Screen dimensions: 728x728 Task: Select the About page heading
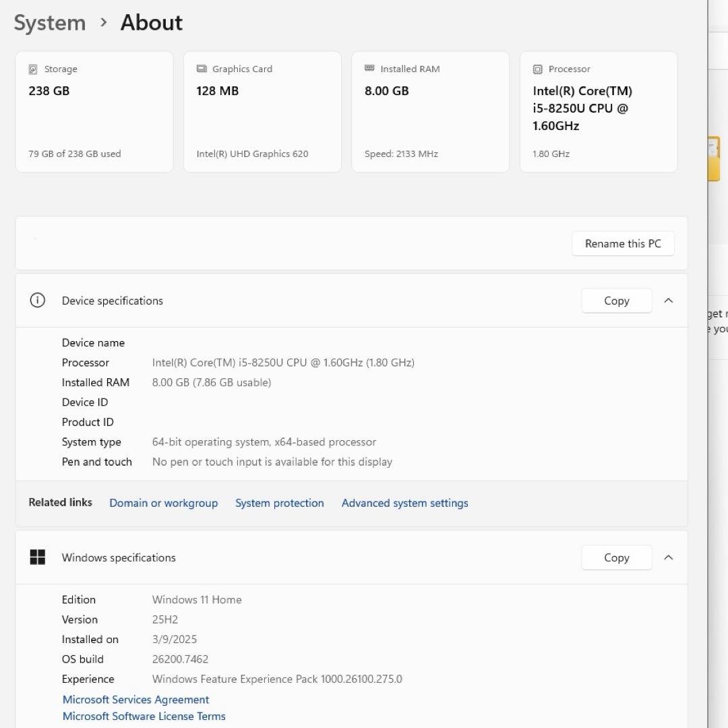coord(151,22)
